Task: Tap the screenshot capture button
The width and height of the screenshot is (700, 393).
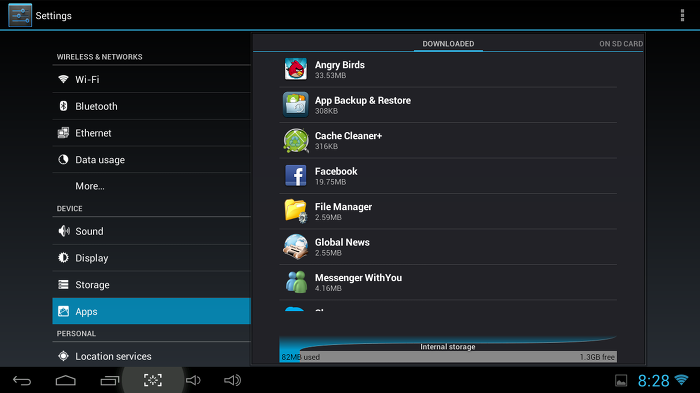Action: click(153, 380)
